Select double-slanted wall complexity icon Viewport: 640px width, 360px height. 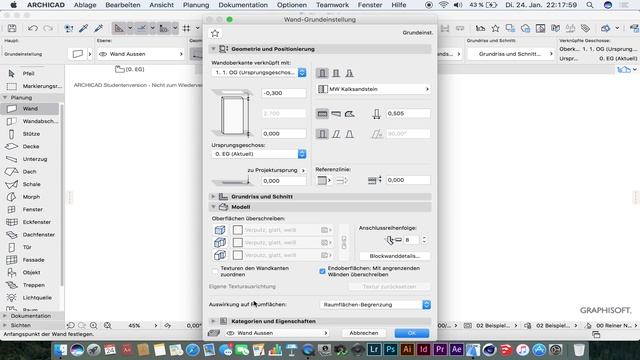pyautogui.click(x=350, y=134)
